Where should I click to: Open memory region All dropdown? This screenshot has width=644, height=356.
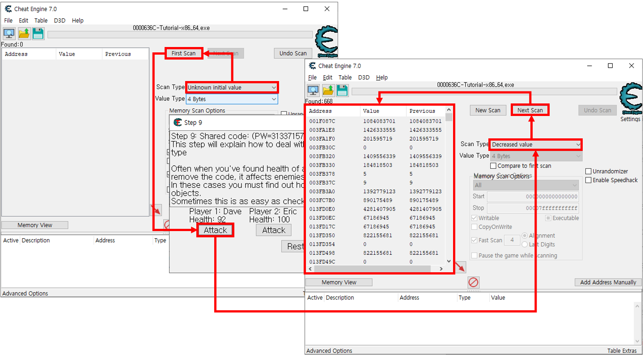526,185
